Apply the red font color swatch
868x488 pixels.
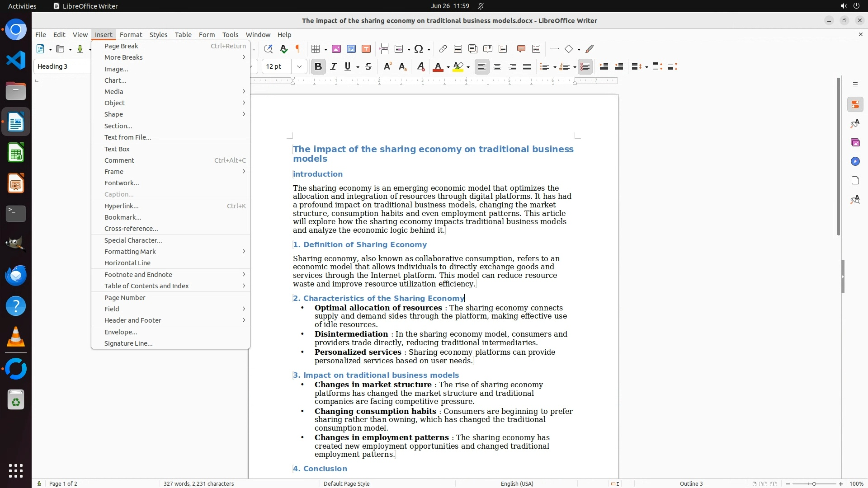point(437,66)
